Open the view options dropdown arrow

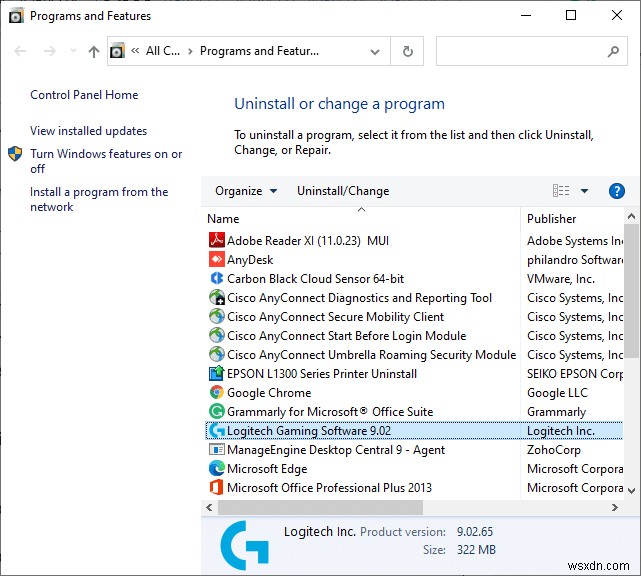tap(584, 191)
